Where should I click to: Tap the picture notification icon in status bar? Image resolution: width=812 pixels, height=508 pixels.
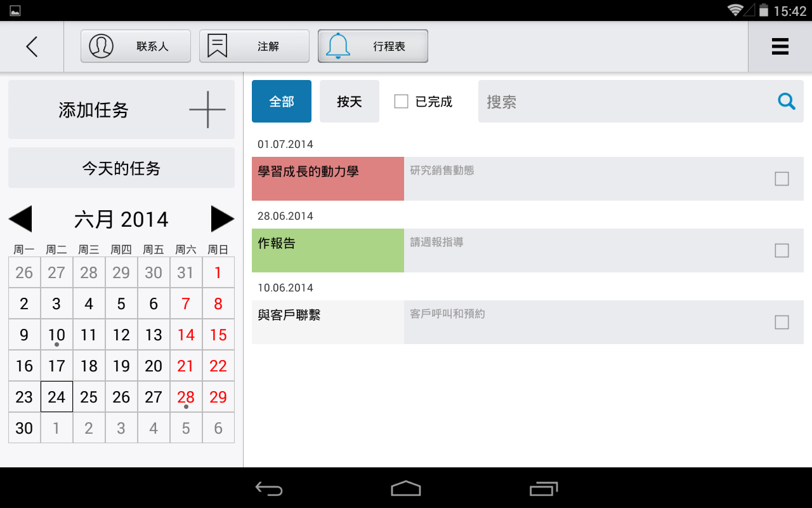15,10
